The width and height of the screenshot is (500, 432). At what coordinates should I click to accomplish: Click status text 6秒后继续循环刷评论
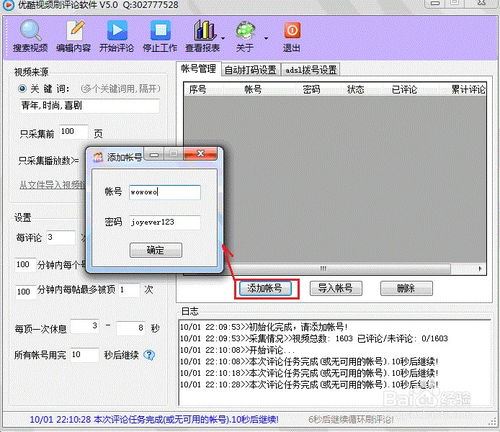351,420
